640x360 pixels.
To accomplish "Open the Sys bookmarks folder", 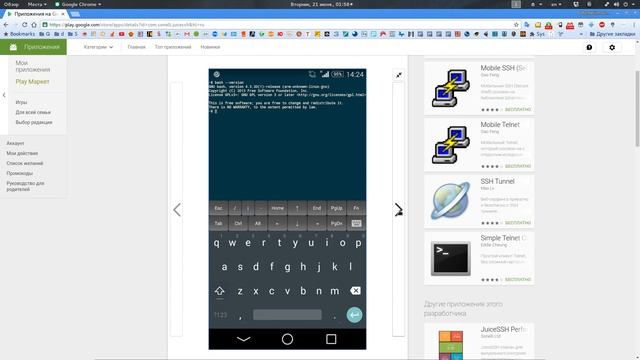I will (537, 34).
